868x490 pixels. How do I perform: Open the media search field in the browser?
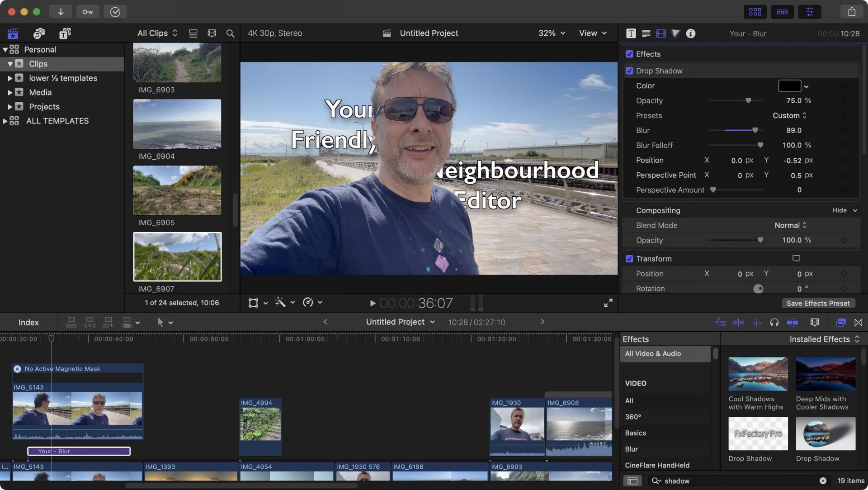click(x=230, y=33)
